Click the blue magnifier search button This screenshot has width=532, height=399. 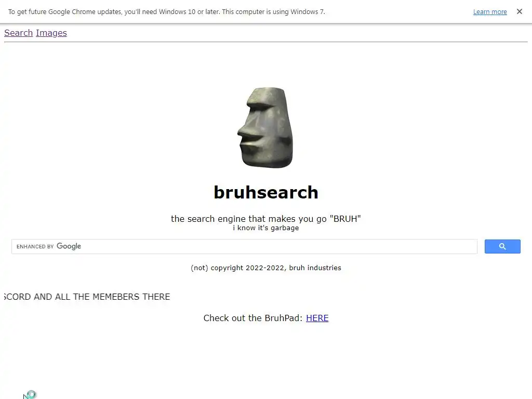[x=502, y=246]
